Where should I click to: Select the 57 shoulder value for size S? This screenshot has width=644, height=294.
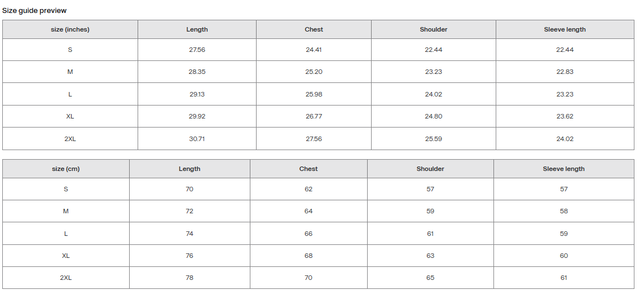tap(430, 189)
